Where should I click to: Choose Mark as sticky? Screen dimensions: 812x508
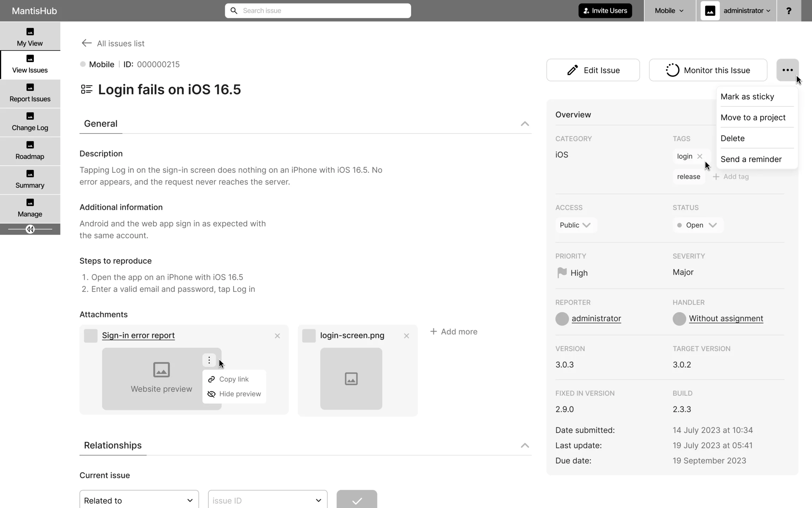click(757, 96)
